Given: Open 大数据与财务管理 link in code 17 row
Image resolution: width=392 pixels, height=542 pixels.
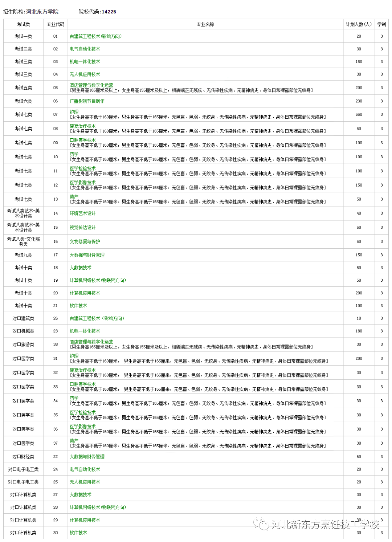Looking at the screenshot, I should coord(87,255).
